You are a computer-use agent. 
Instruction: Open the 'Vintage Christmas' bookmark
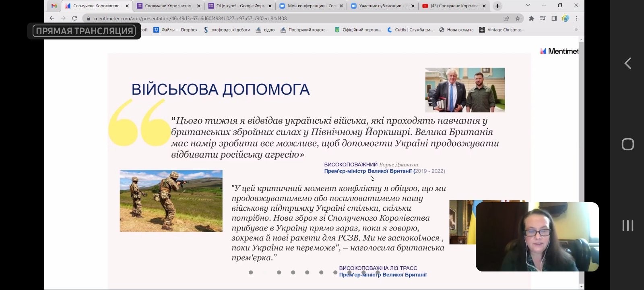coord(502,30)
